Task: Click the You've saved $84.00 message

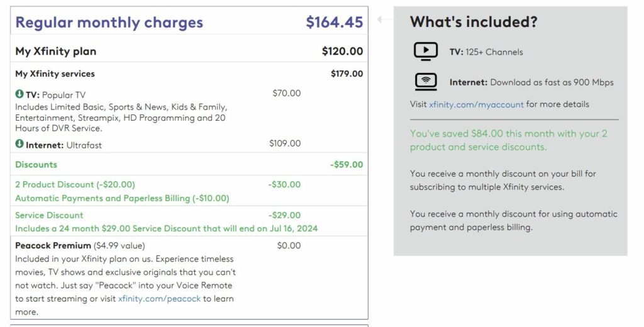Action: pos(508,140)
